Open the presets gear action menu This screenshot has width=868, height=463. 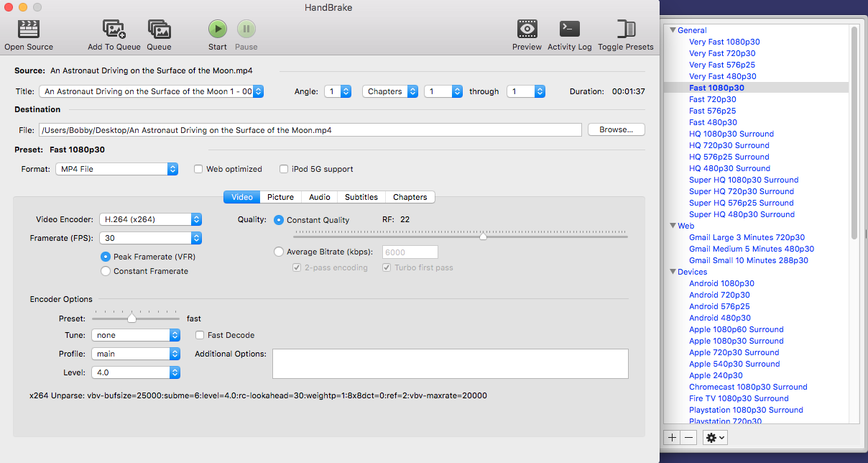pos(715,437)
